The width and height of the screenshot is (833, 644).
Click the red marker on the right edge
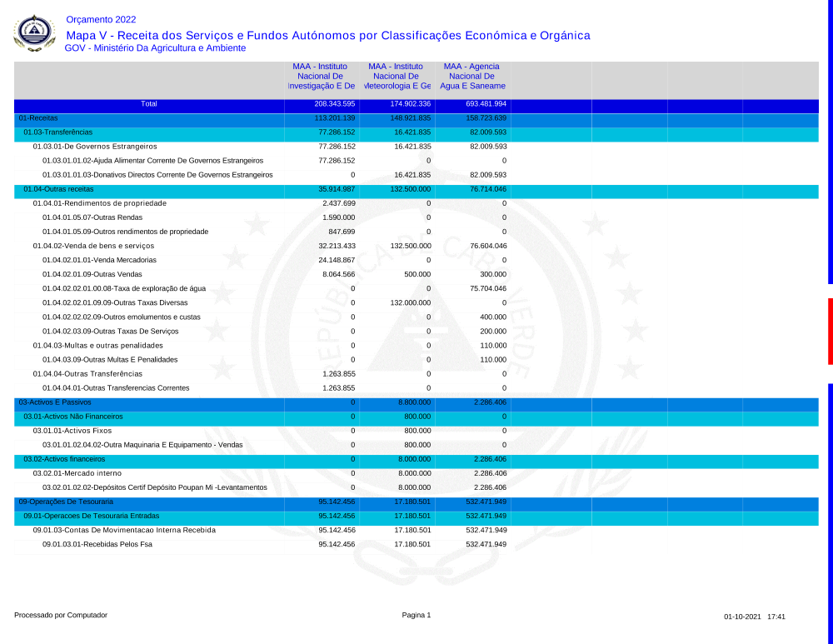click(830, 331)
